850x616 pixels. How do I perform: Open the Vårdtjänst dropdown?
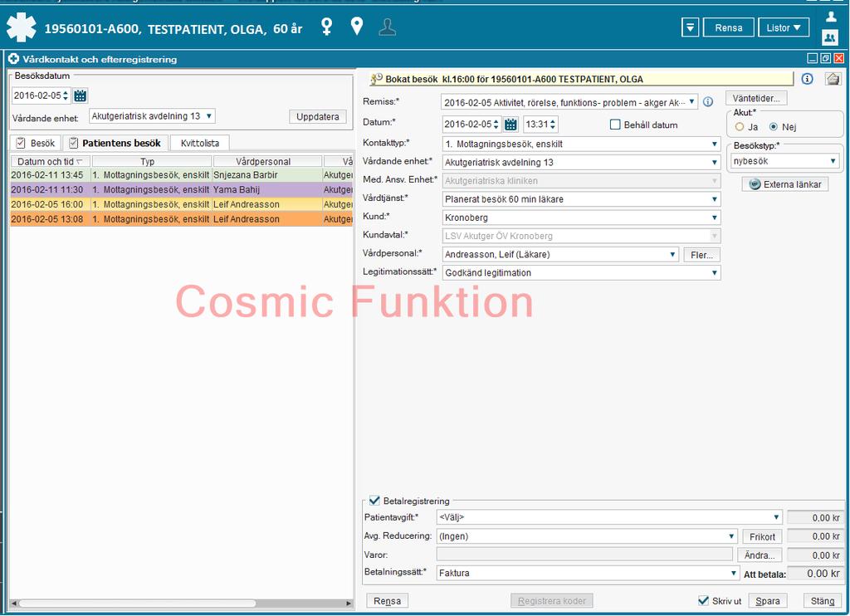tap(581, 199)
